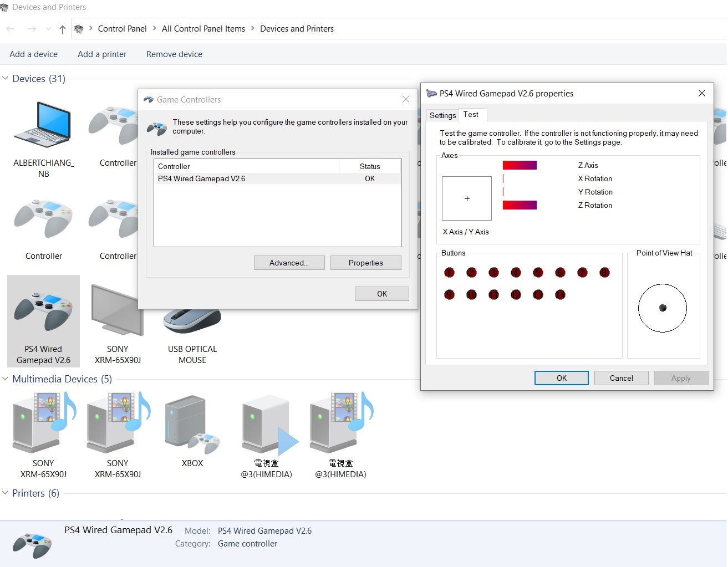This screenshot has width=728, height=567.
Task: Click the Z Rotation level bar
Action: point(520,205)
